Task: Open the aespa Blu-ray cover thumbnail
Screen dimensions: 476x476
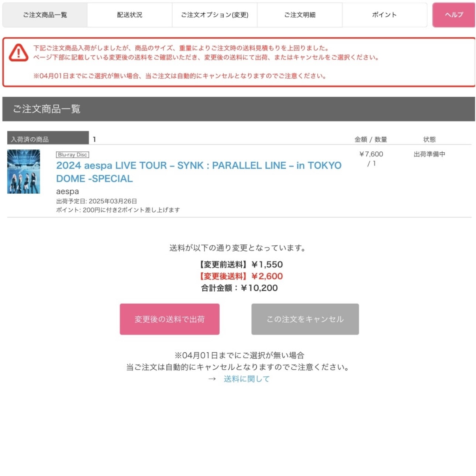Action: coord(24,172)
